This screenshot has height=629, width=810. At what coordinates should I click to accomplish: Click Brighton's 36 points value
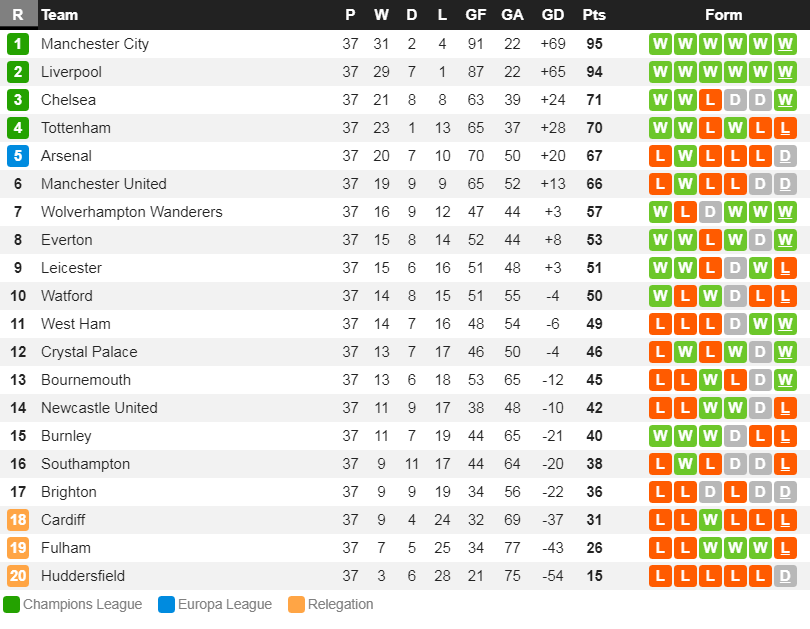tap(594, 492)
